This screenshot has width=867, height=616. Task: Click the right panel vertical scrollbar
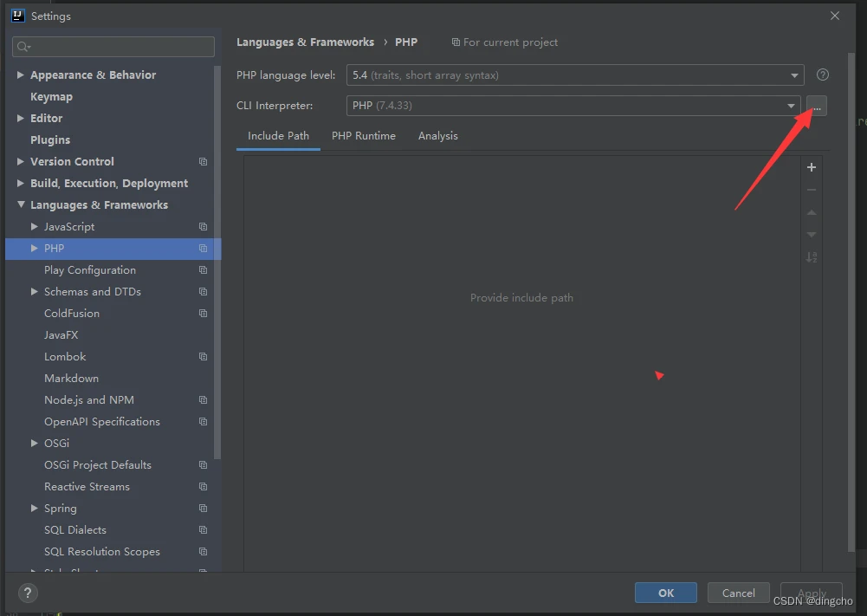[851, 302]
